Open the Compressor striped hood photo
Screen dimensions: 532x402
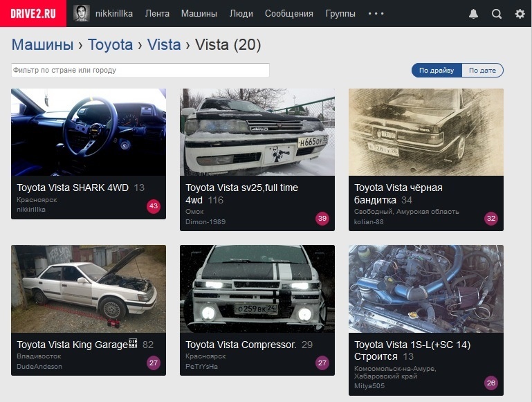pyautogui.click(x=257, y=289)
